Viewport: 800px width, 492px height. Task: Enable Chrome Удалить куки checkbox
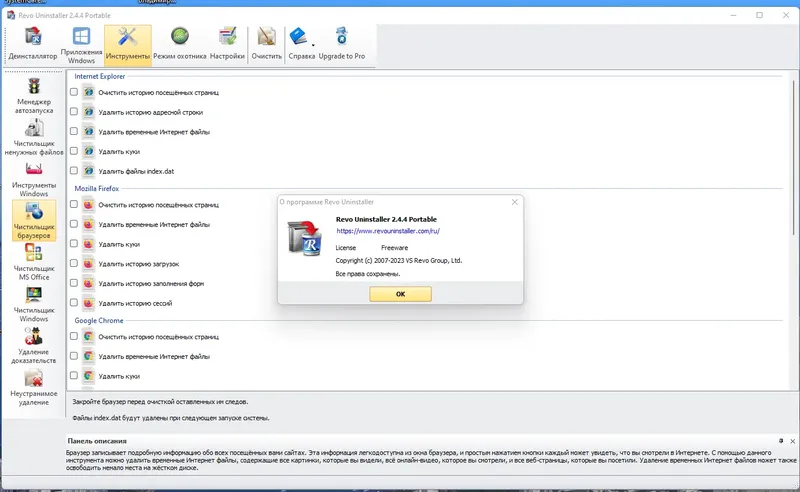74,375
